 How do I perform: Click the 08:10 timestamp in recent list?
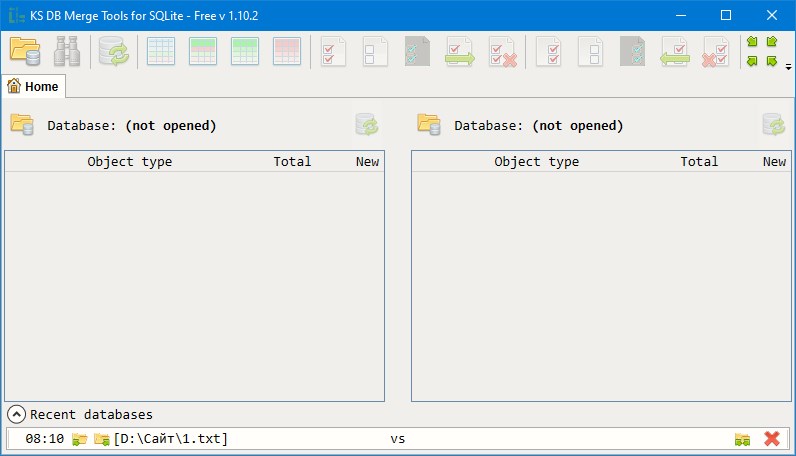(45, 439)
